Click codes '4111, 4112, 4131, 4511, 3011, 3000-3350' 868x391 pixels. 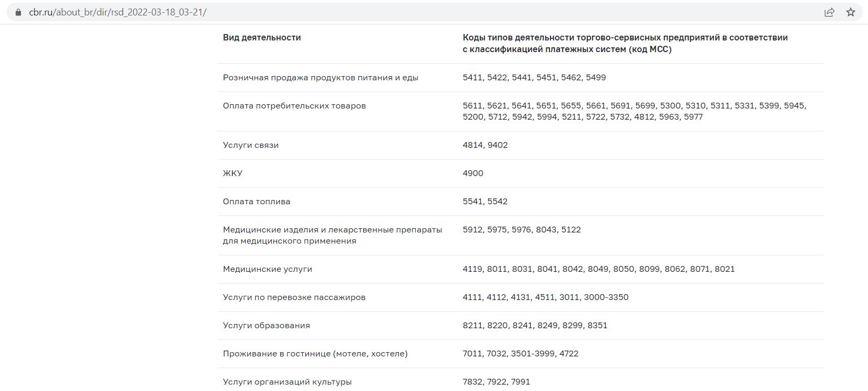pos(546,297)
